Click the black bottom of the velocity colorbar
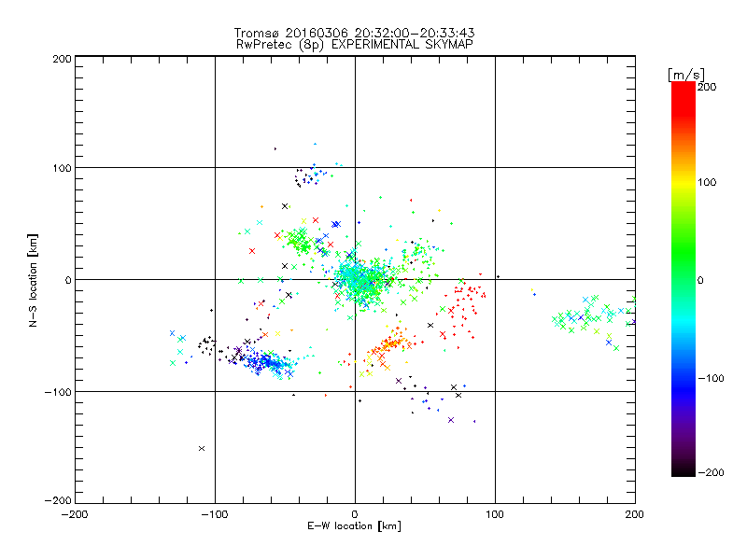The image size is (747, 560). coord(684,469)
